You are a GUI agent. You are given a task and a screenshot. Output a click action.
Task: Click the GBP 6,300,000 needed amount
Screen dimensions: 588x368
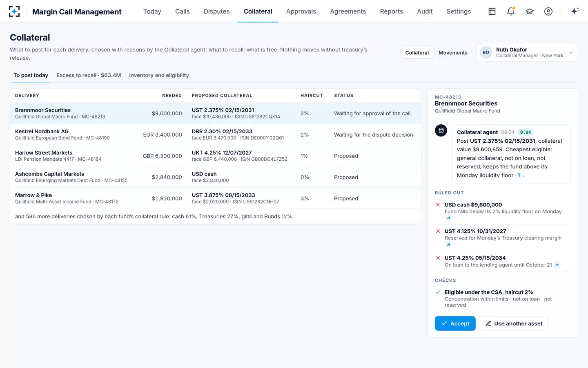click(163, 156)
